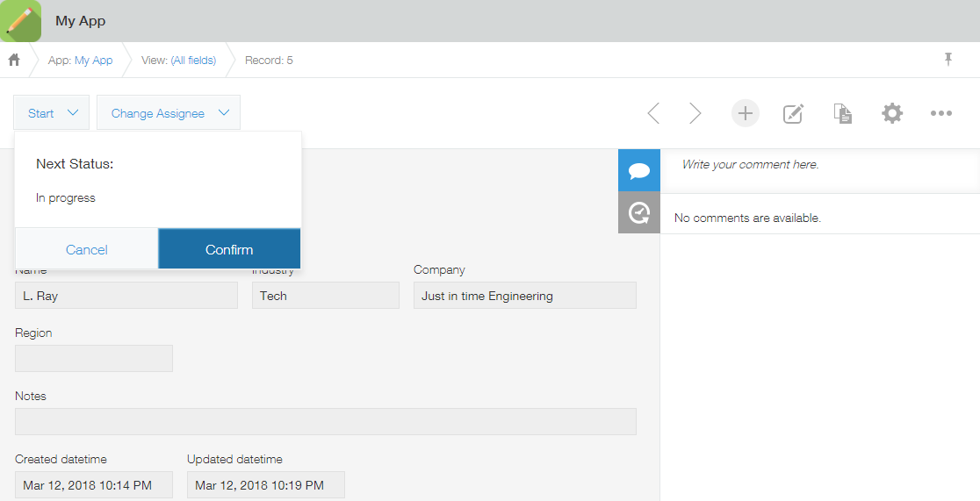Show the comments speech bubble tab
Screen dimensions: 980x501
click(x=638, y=170)
